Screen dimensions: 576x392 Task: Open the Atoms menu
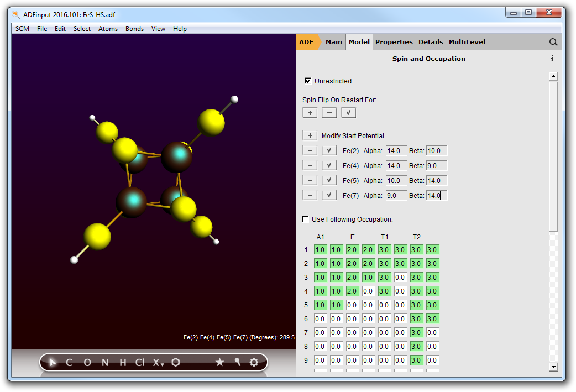tap(108, 29)
